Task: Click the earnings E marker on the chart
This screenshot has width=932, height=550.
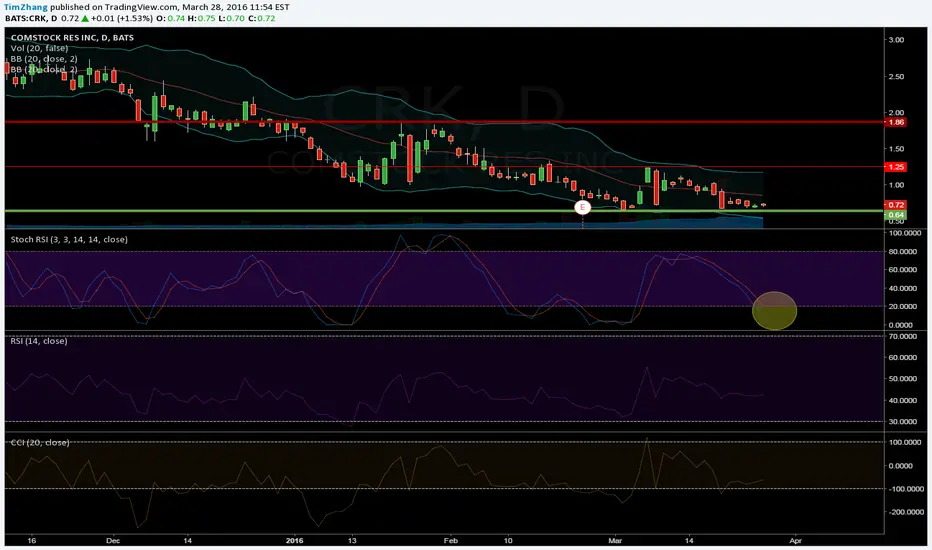Action: click(x=582, y=207)
